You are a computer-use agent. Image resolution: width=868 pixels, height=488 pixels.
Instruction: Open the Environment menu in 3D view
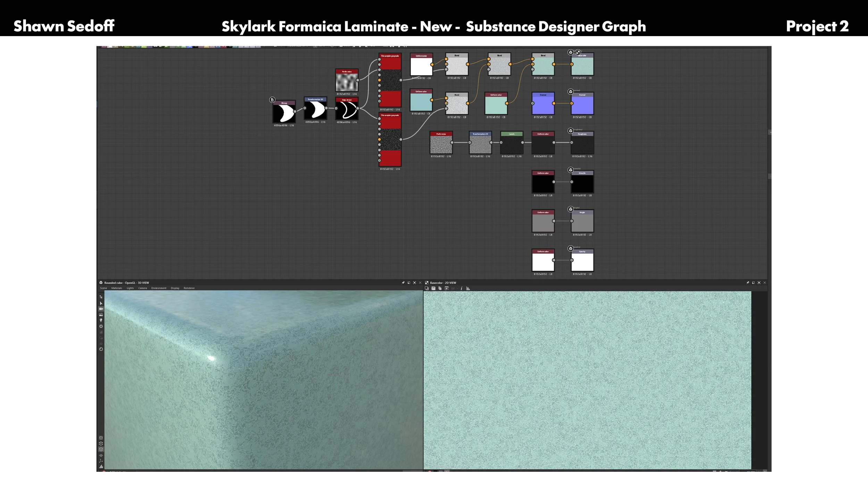(x=159, y=288)
